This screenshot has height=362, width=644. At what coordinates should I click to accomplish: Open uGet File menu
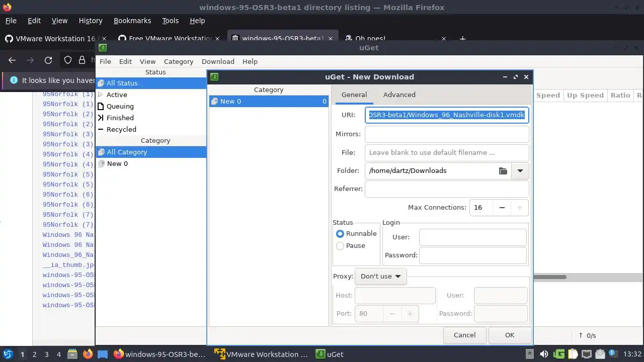click(105, 61)
